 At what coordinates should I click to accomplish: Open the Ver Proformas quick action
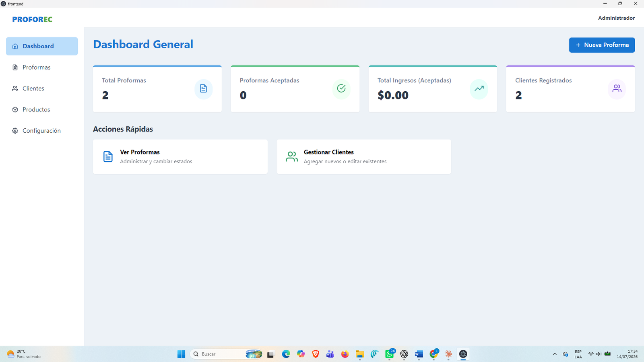click(x=180, y=157)
